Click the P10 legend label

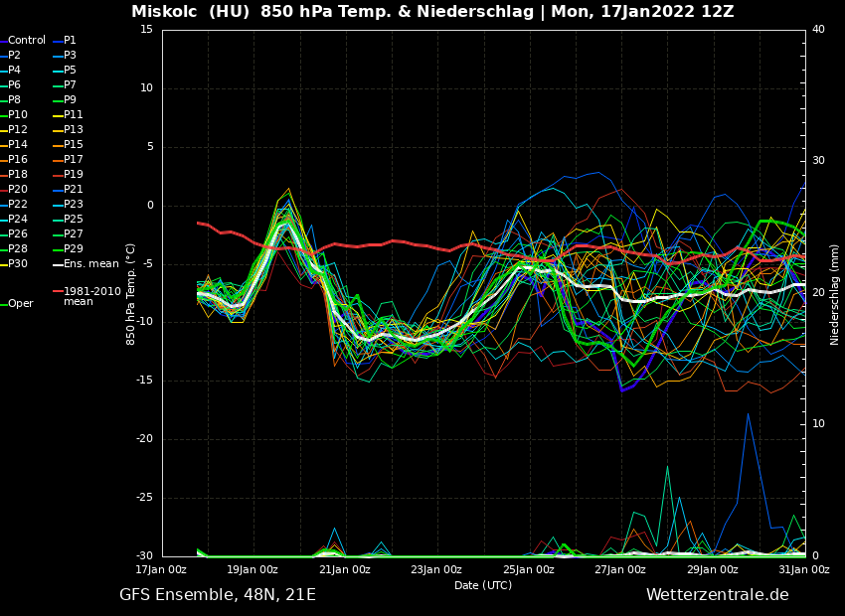coord(18,115)
